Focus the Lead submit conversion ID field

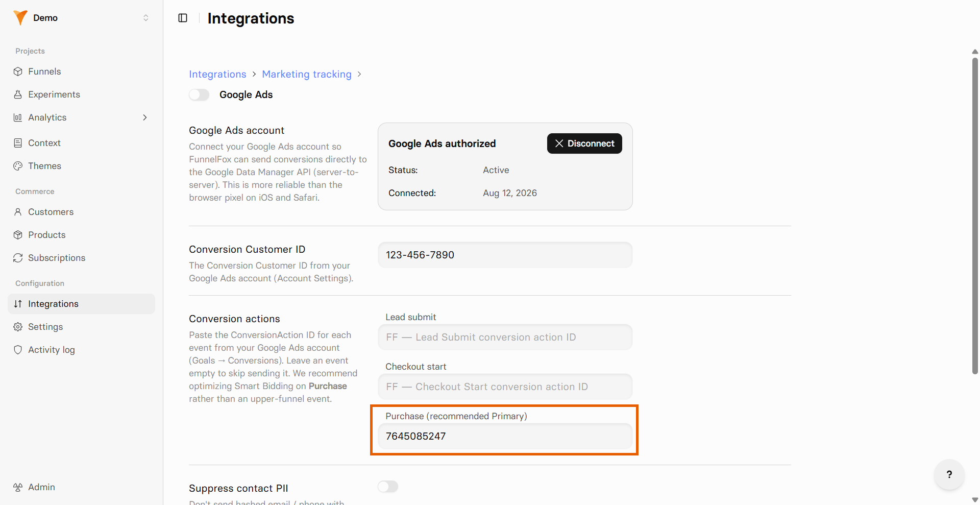(505, 337)
